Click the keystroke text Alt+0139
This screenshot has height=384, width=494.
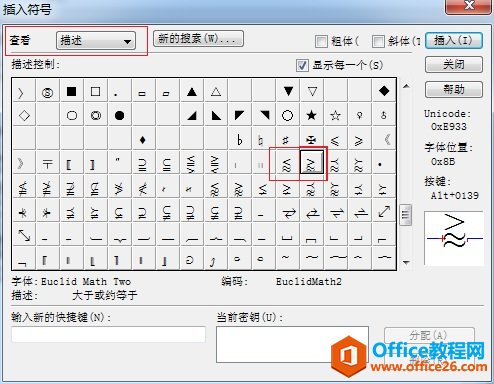point(454,195)
